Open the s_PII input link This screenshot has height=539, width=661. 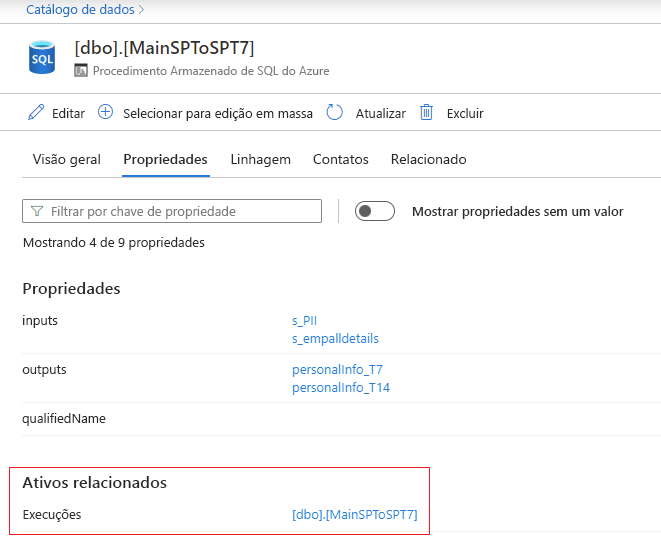pyautogui.click(x=304, y=321)
